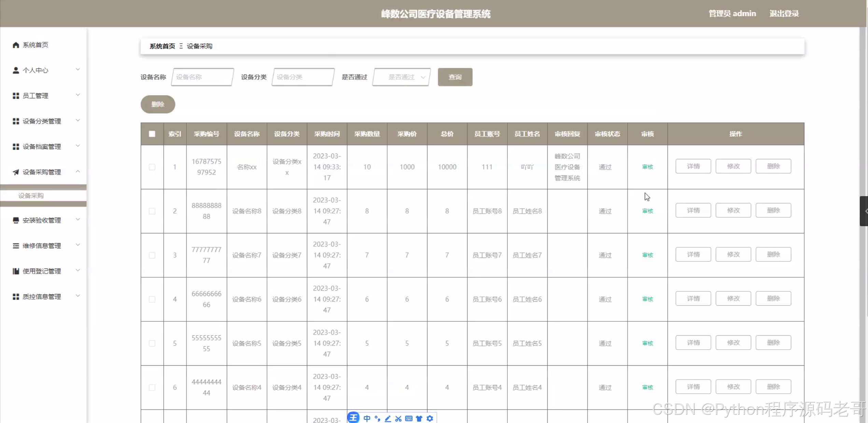Click the 查询 search button

455,77
